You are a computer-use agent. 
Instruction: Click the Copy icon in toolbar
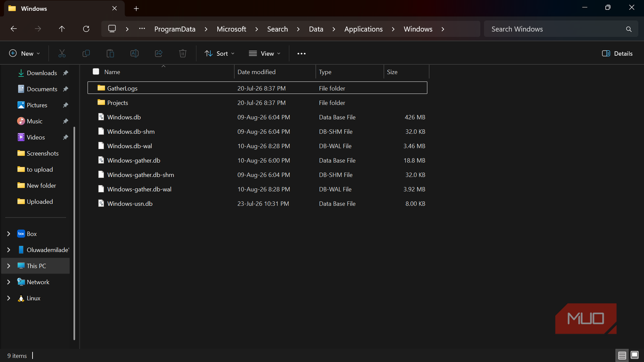[x=86, y=53]
